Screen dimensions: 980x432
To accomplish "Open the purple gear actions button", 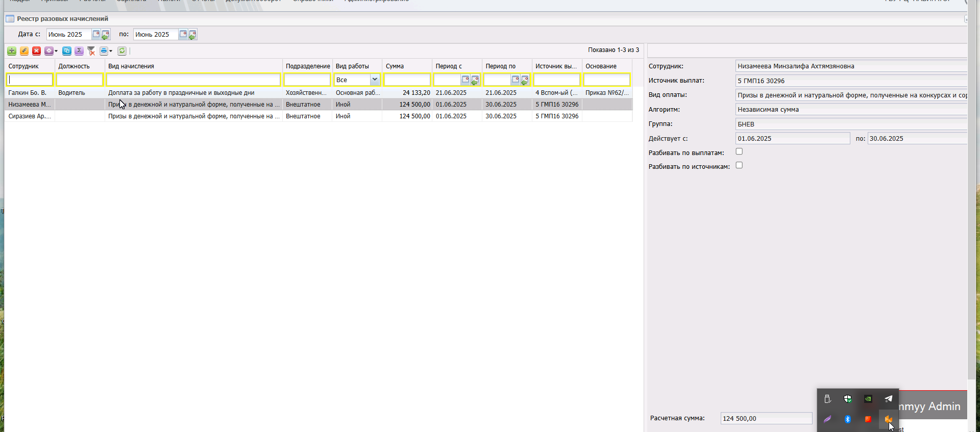I will pyautogui.click(x=51, y=51).
